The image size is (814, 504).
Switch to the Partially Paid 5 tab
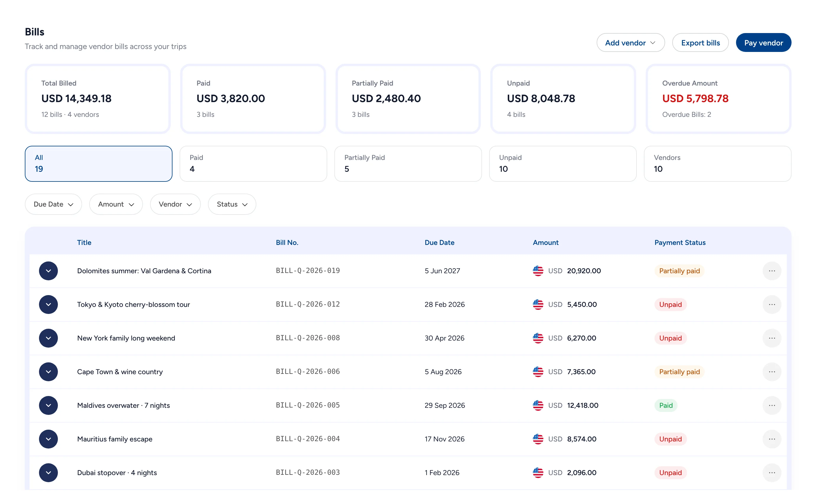tap(408, 164)
